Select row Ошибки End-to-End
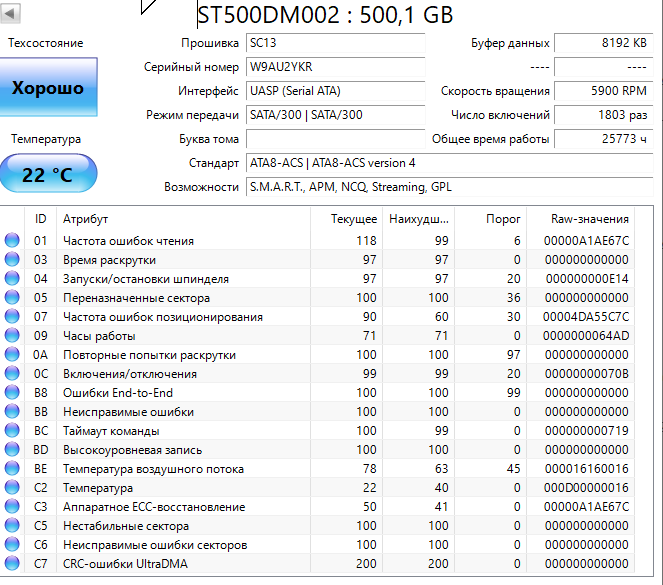Image resolution: width=663 pixels, height=585 pixels. click(318, 393)
